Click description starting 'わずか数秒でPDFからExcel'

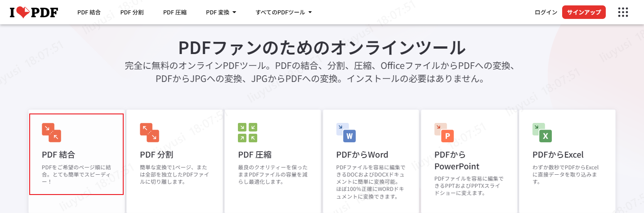pos(566,175)
